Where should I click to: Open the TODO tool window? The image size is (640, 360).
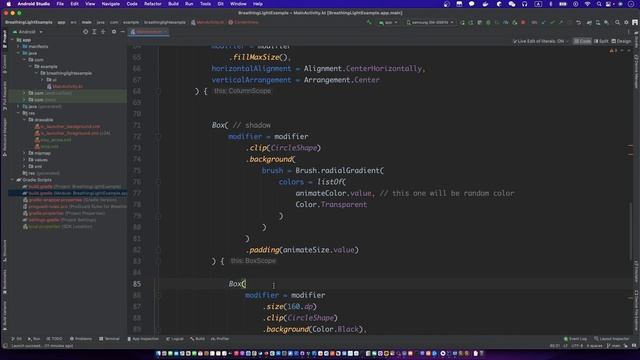coord(54,339)
